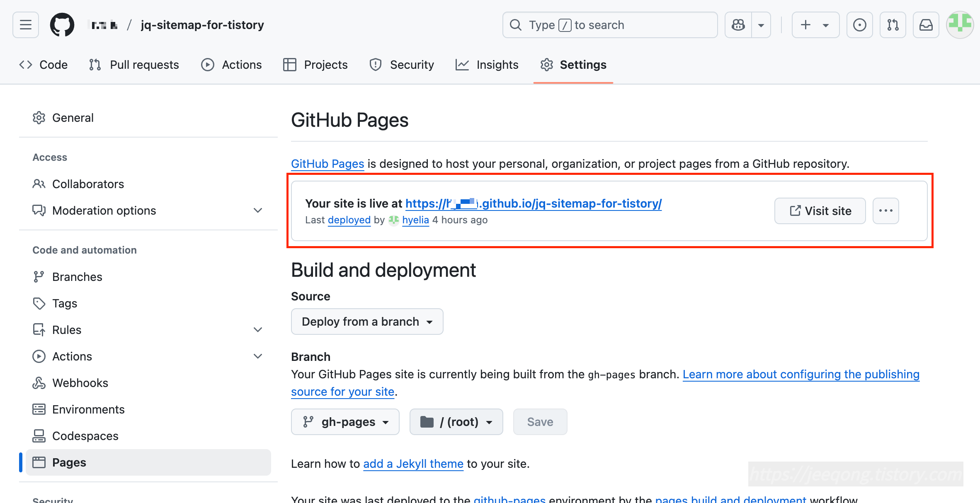This screenshot has width=980, height=503.
Task: Click the user avatar in header
Action: (960, 24)
